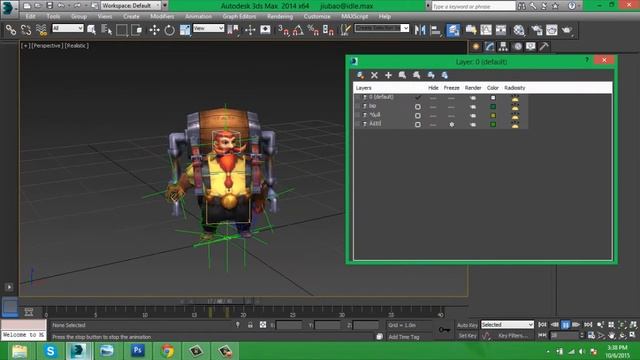Stop the animation playback
This screenshot has width=640, height=360.
[565, 325]
